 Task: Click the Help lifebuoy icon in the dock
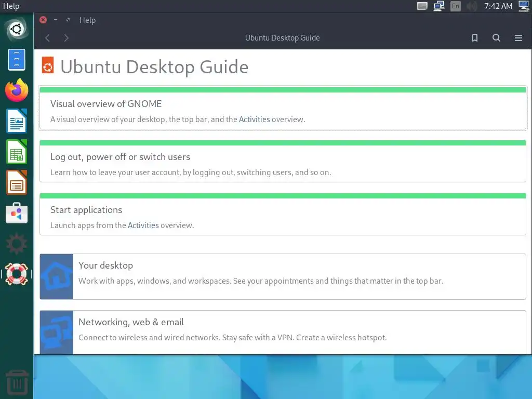tap(17, 274)
